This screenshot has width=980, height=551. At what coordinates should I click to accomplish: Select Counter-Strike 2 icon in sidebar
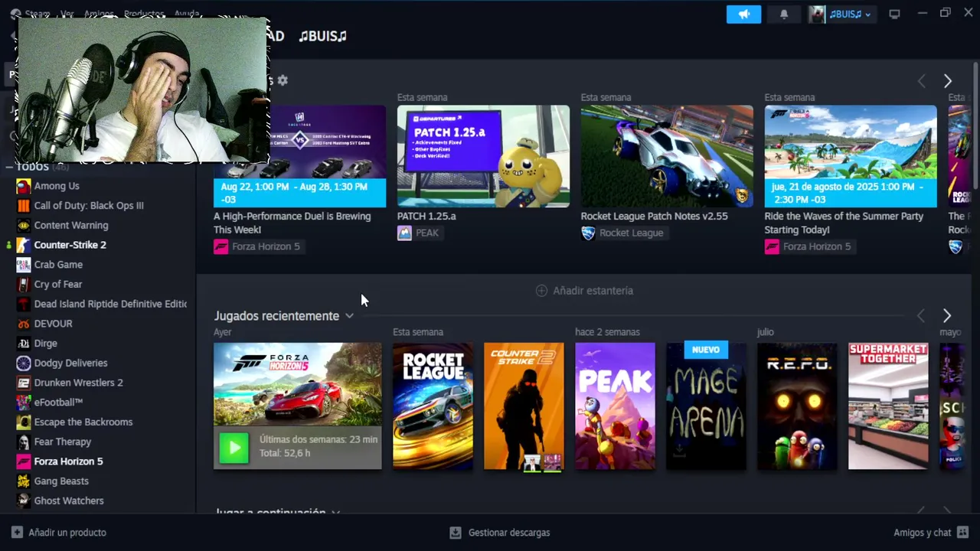[24, 245]
